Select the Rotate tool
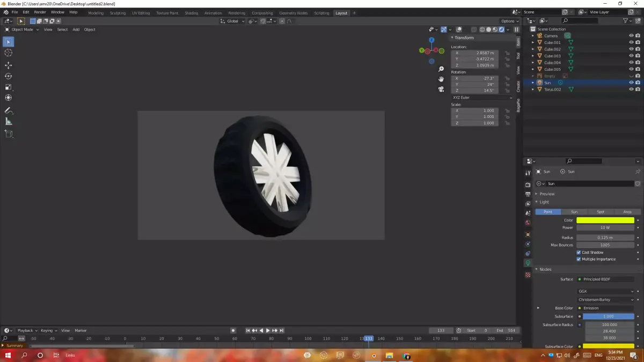The width and height of the screenshot is (644, 362). 9,76
